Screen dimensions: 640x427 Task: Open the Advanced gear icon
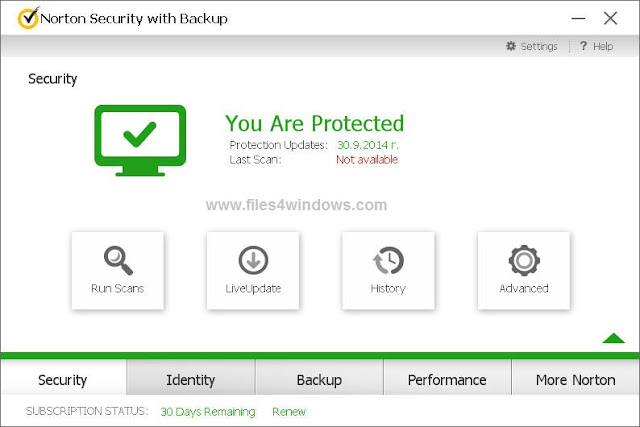[x=524, y=260]
